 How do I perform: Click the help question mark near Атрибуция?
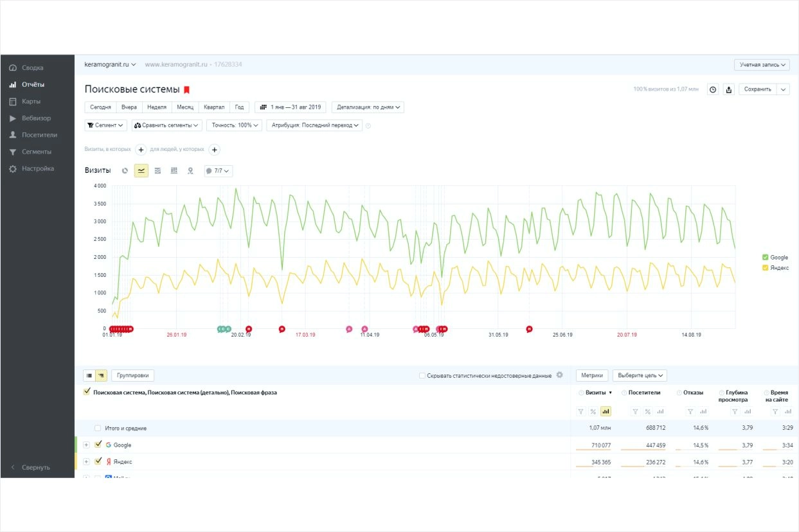[x=368, y=125]
